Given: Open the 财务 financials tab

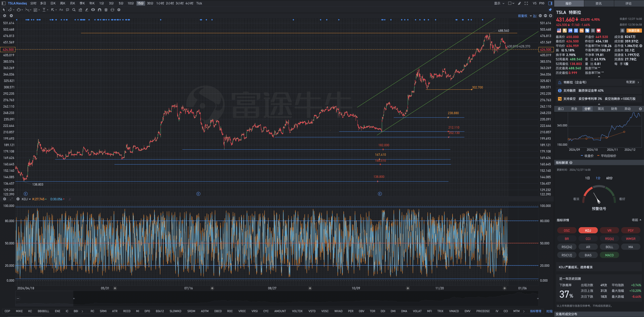Looking at the screenshot, I should coord(614,109).
